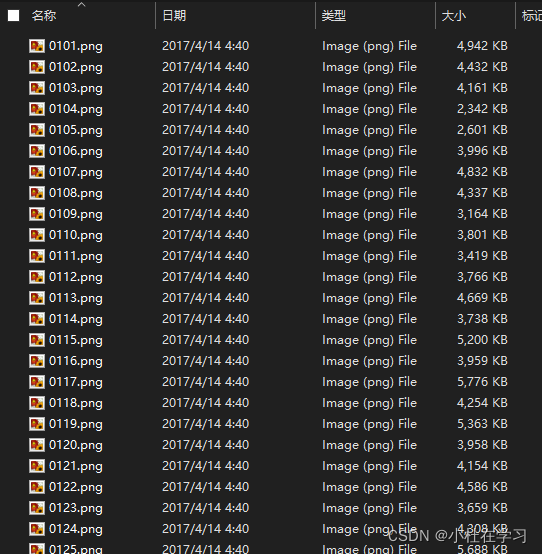Select the 0105.png file icon
The height and width of the screenshot is (554, 542).
(x=37, y=130)
